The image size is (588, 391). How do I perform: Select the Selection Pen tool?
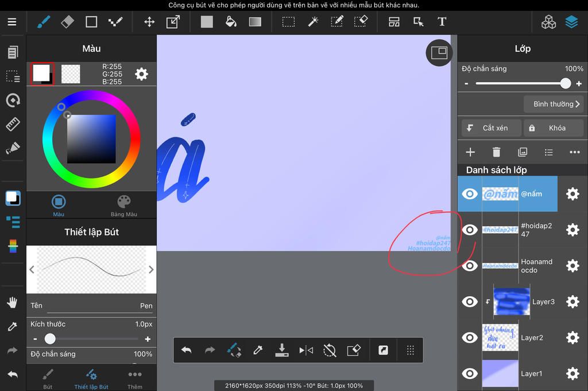pos(336,22)
